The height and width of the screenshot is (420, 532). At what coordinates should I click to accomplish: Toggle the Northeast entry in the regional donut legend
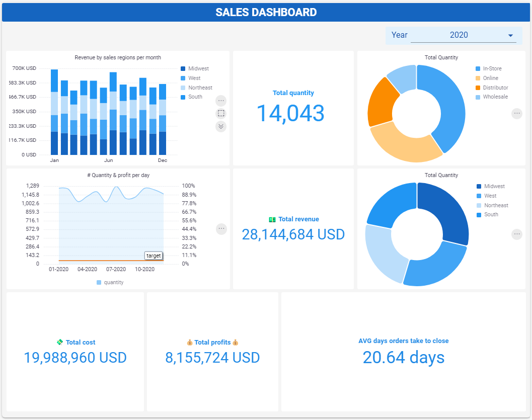click(x=496, y=205)
